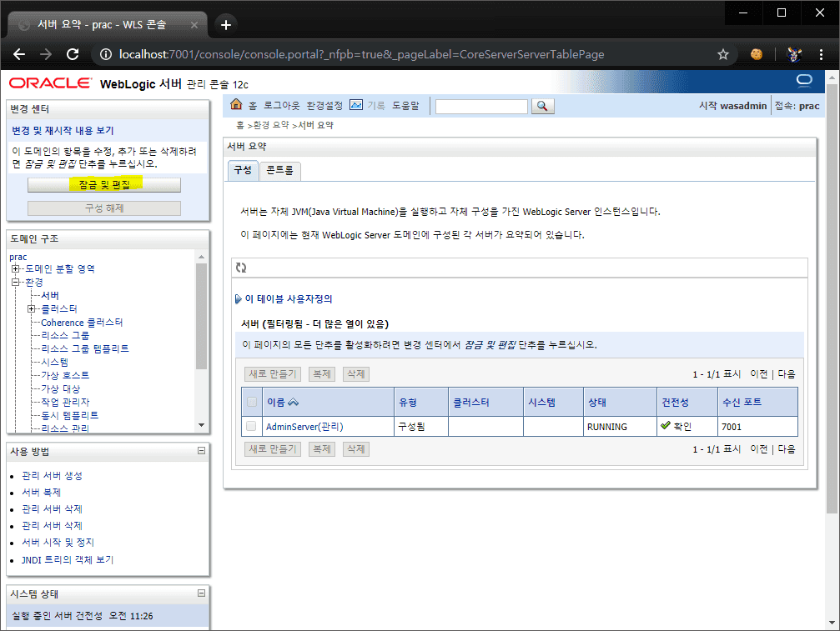Click site information icon in address bar
This screenshot has width=840, height=631.
pyautogui.click(x=106, y=54)
